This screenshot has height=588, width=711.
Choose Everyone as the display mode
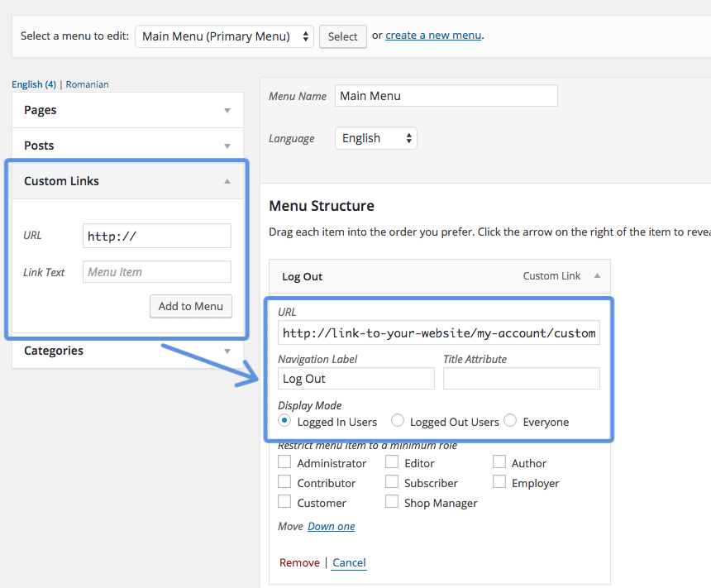510,421
